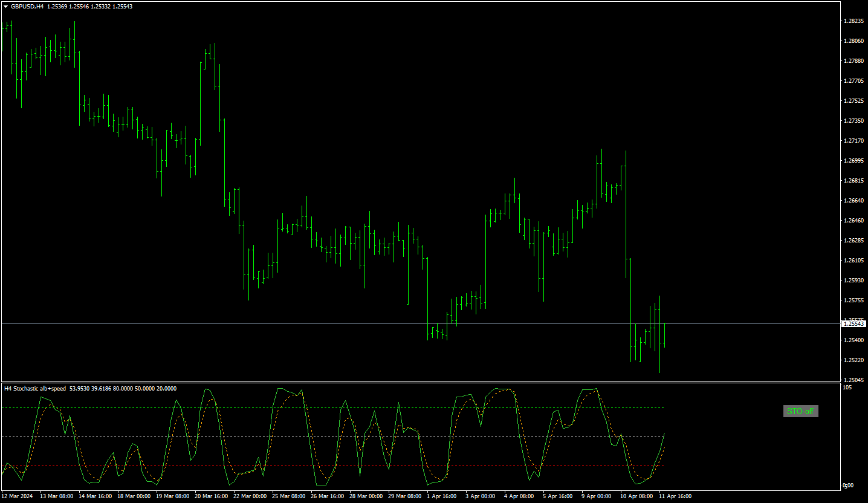Click the 5 Apr 16:00 time label

[558, 496]
